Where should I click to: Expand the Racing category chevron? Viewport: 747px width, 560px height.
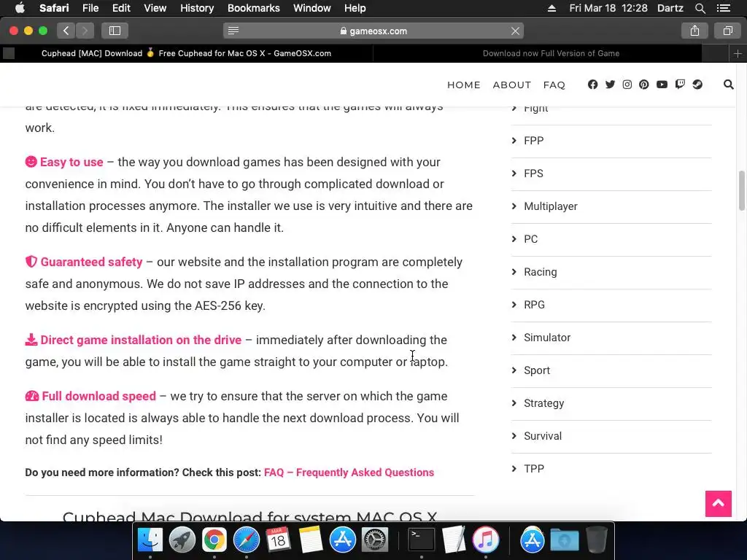pos(514,272)
